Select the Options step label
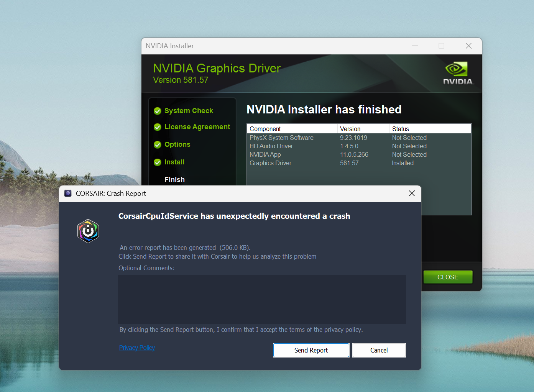Image resolution: width=534 pixels, height=392 pixels. 177,144
